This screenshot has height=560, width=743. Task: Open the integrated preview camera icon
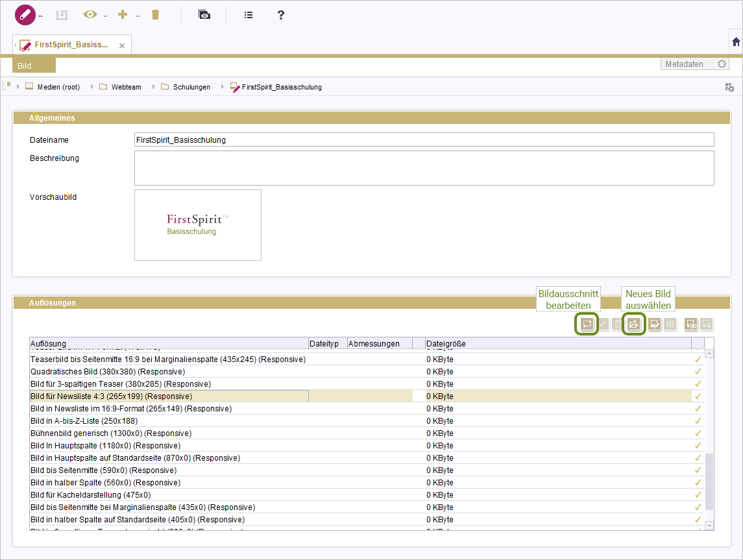pyautogui.click(x=204, y=15)
